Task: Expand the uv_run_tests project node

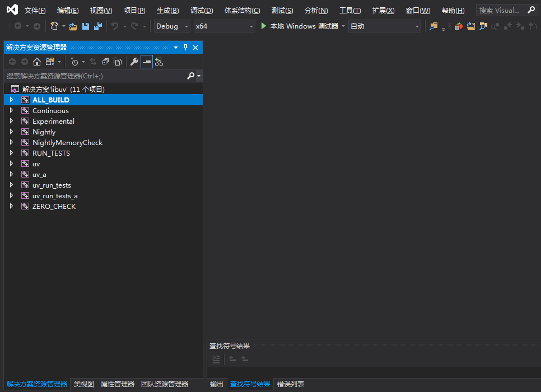Action: (11, 185)
